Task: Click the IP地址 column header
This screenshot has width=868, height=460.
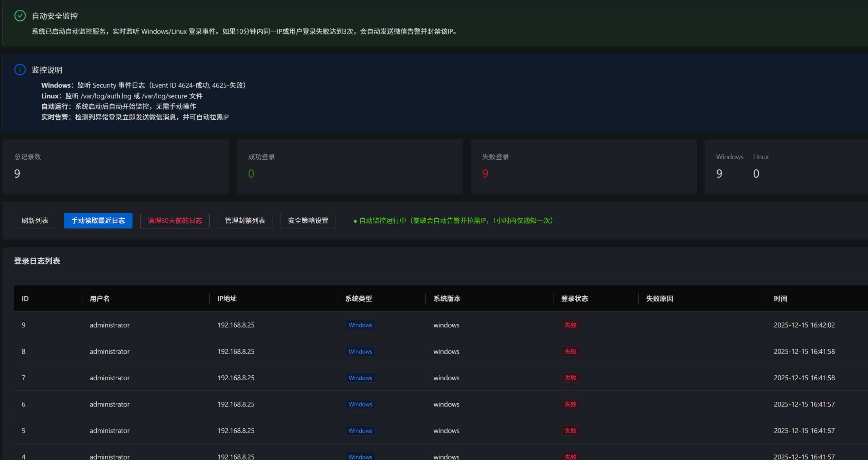Action: pyautogui.click(x=227, y=299)
